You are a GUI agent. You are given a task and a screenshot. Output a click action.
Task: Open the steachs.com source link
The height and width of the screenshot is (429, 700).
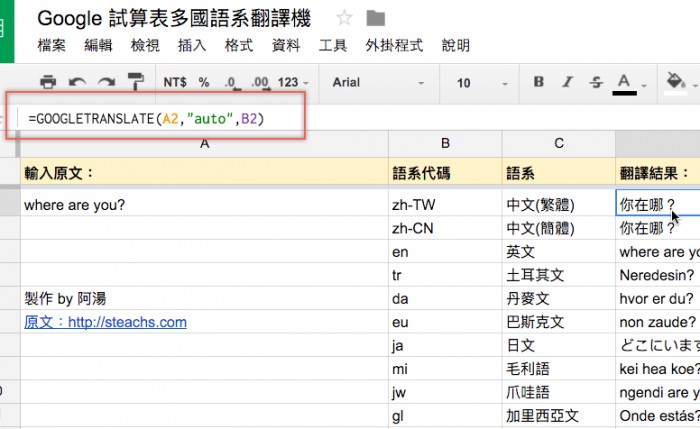click(x=105, y=322)
